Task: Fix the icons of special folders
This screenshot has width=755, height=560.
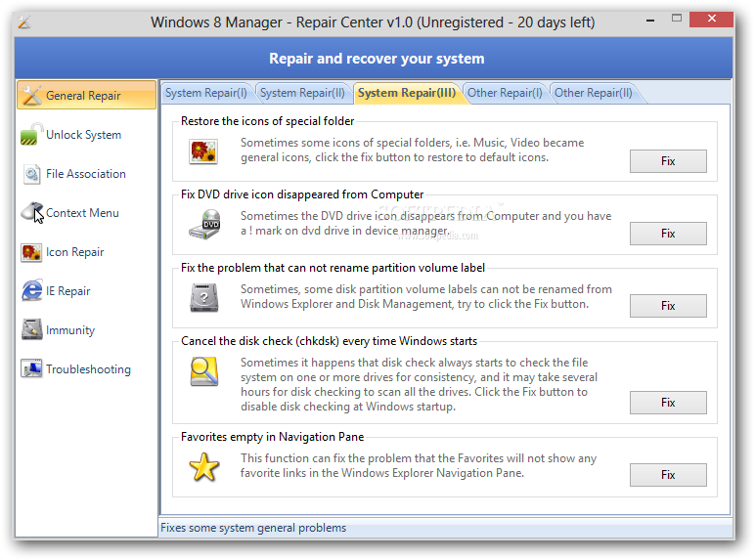Action: [668, 161]
